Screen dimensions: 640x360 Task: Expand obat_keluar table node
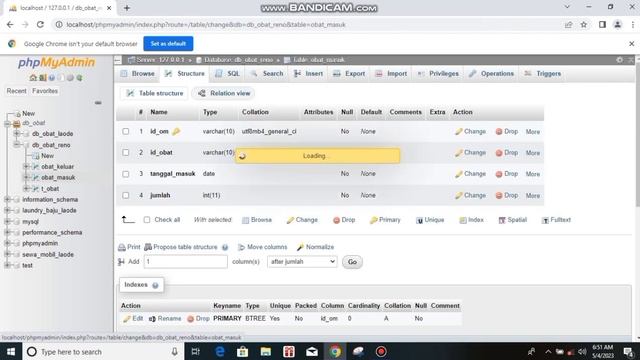click(x=26, y=167)
